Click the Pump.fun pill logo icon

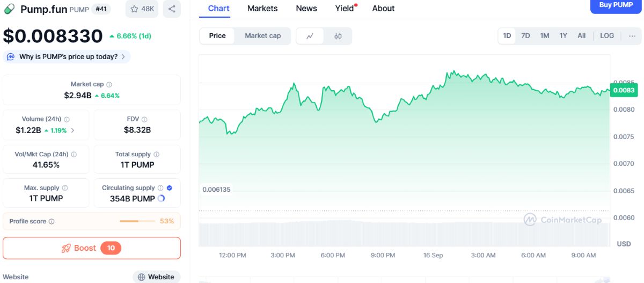pos(10,9)
